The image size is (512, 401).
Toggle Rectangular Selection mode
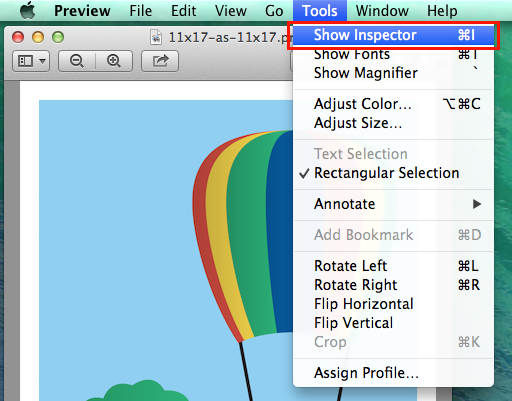click(x=394, y=173)
